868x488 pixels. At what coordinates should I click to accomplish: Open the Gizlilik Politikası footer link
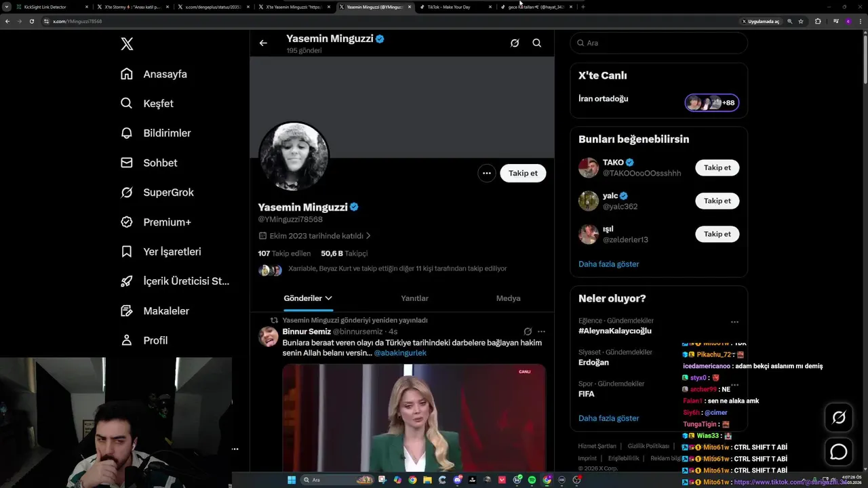[648, 446]
